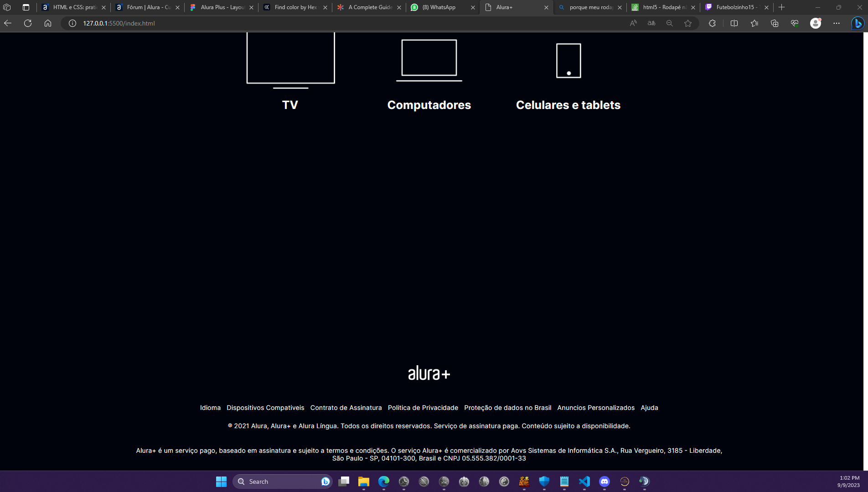The width and height of the screenshot is (868, 492).
Task: Click the 2021 Alura copyright text
Action: click(x=429, y=426)
